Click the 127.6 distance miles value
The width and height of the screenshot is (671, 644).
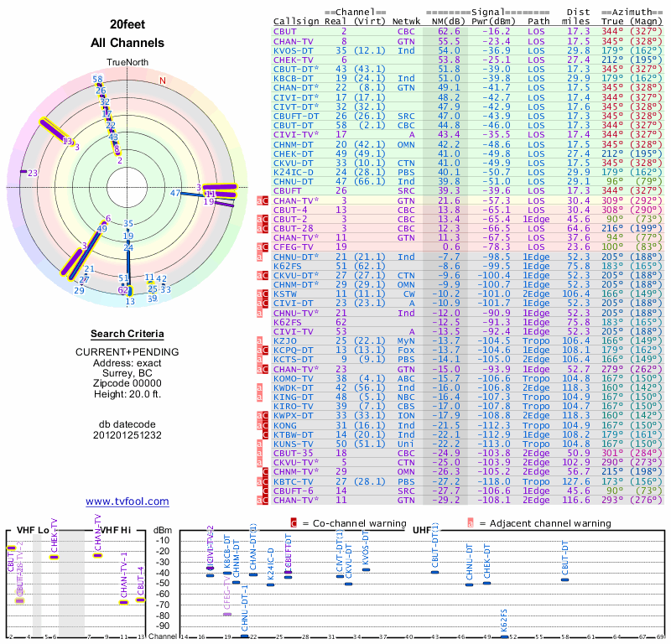point(576,481)
